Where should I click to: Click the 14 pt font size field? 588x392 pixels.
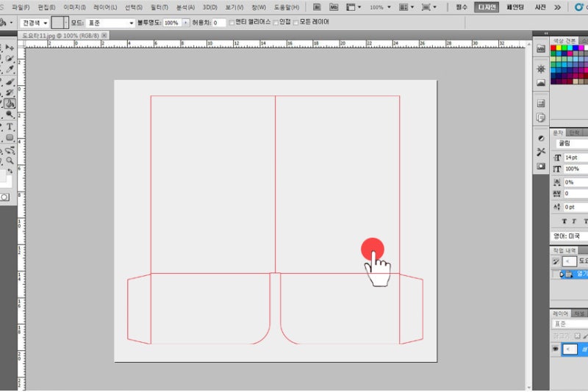coord(576,158)
